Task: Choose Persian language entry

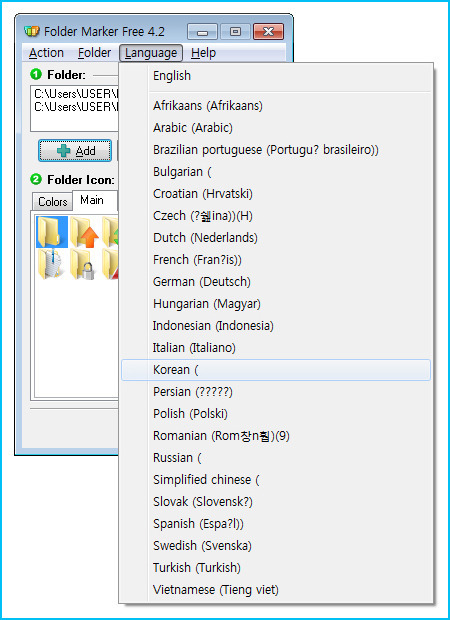Action: coord(276,392)
